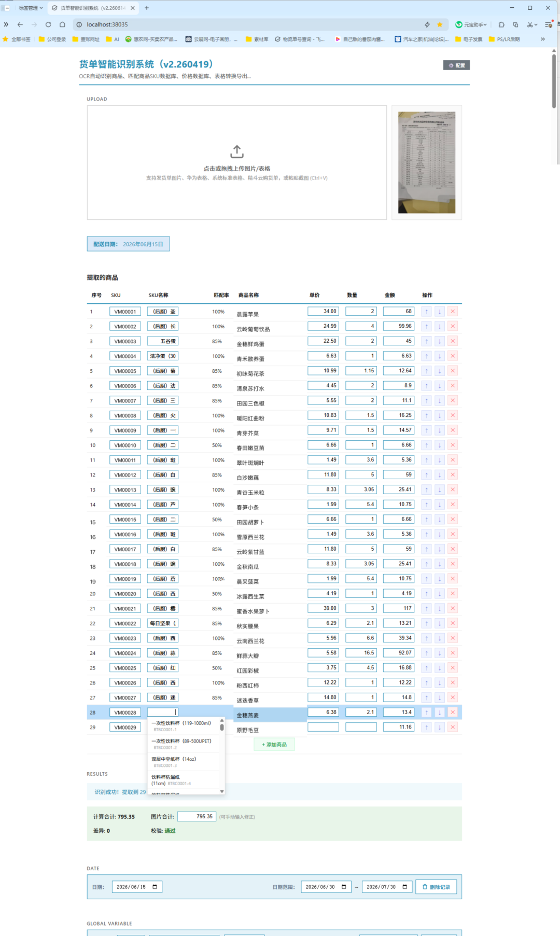560x936 pixels.
Task: Move the 晨露苹果 row down
Action: click(x=440, y=312)
